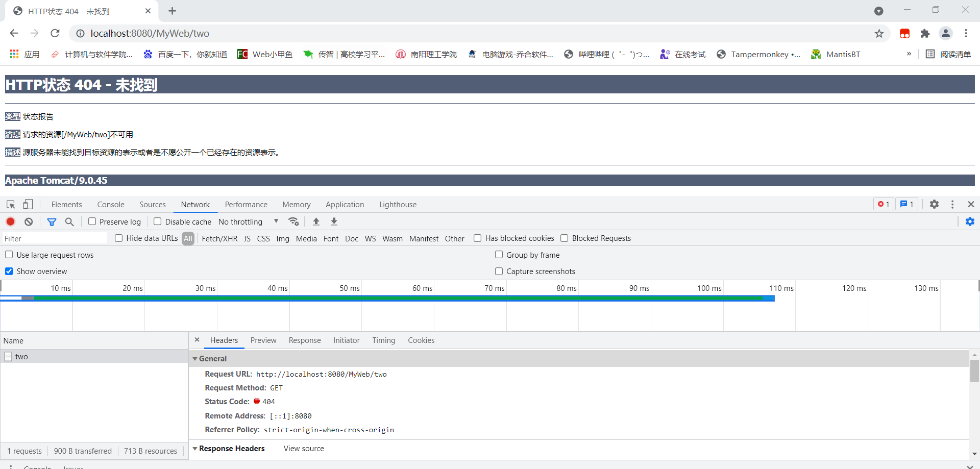Open the Performance tab
The image size is (980, 469).
point(246,204)
